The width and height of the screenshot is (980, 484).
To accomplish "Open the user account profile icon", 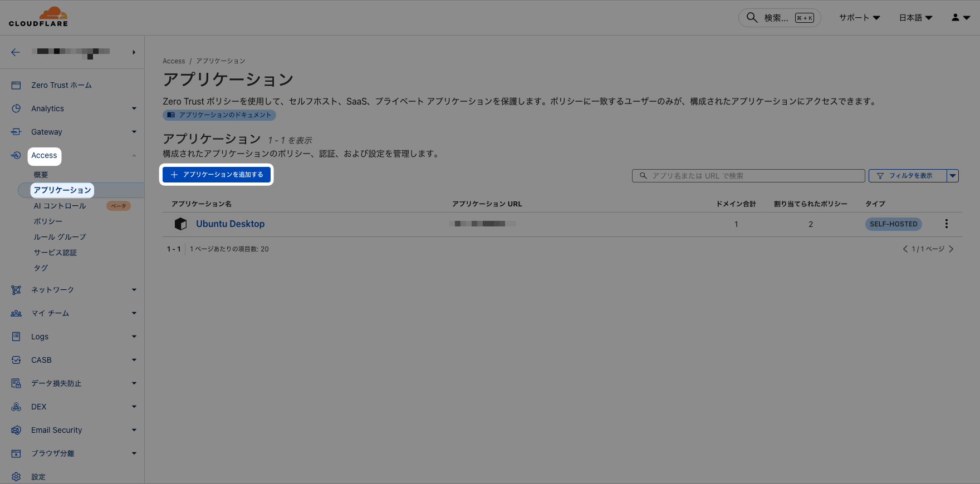I will (955, 18).
